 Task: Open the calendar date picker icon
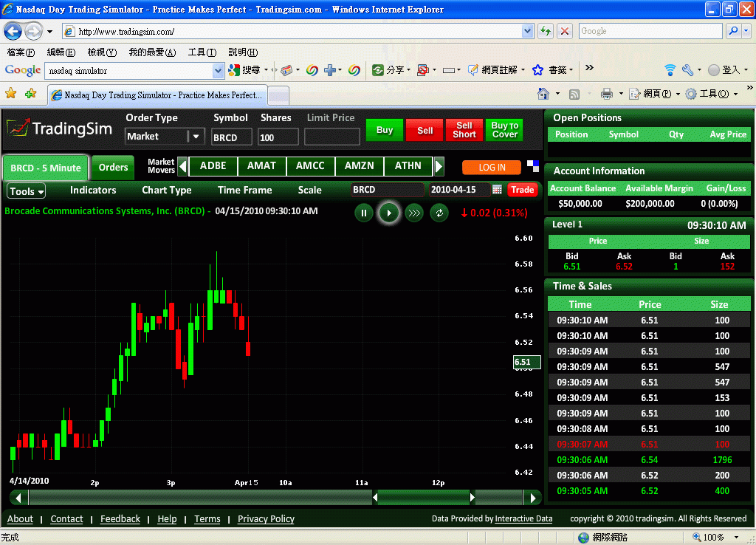click(x=497, y=190)
